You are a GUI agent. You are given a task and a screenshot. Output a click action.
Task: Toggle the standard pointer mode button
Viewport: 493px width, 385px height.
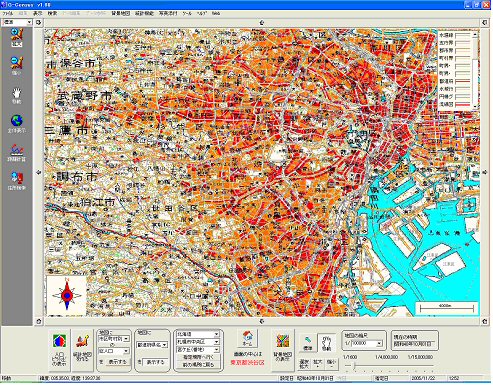307,343
